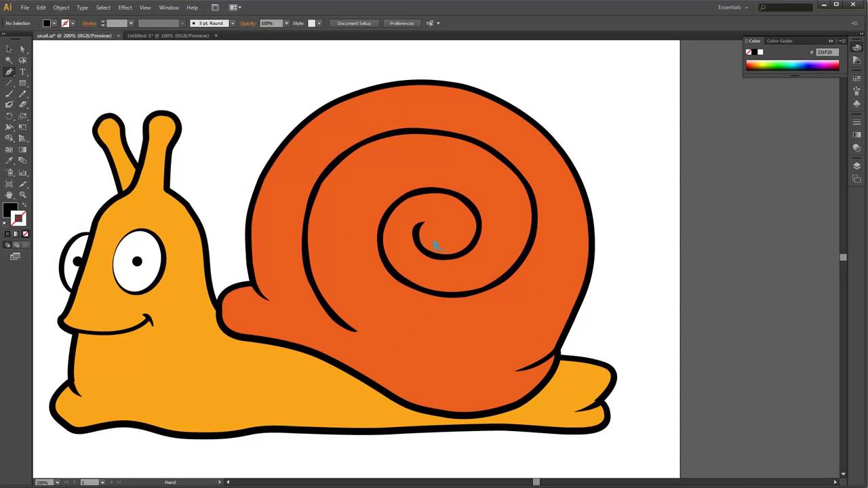Image resolution: width=868 pixels, height=488 pixels.
Task: Select the Free Transform tool
Action: click(x=22, y=127)
